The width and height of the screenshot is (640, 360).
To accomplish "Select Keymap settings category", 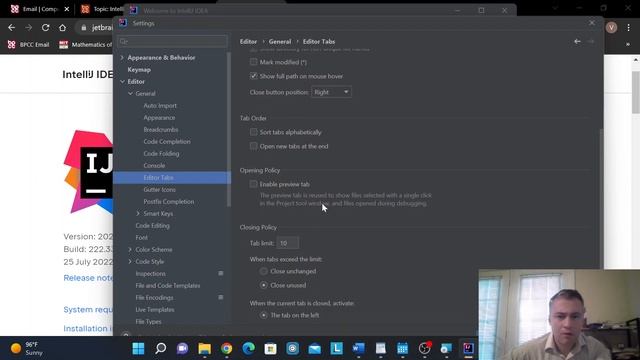I will tap(139, 69).
